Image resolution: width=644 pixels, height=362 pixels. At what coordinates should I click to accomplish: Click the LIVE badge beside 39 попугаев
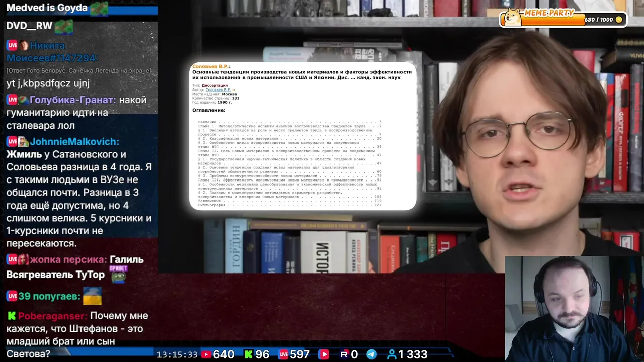(12, 296)
